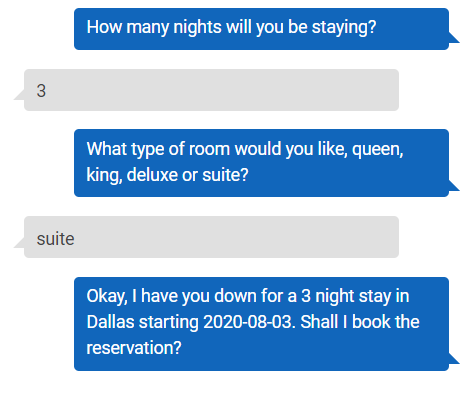473x395 pixels.
Task: Click the word 'king' in room question
Action: (x=104, y=175)
